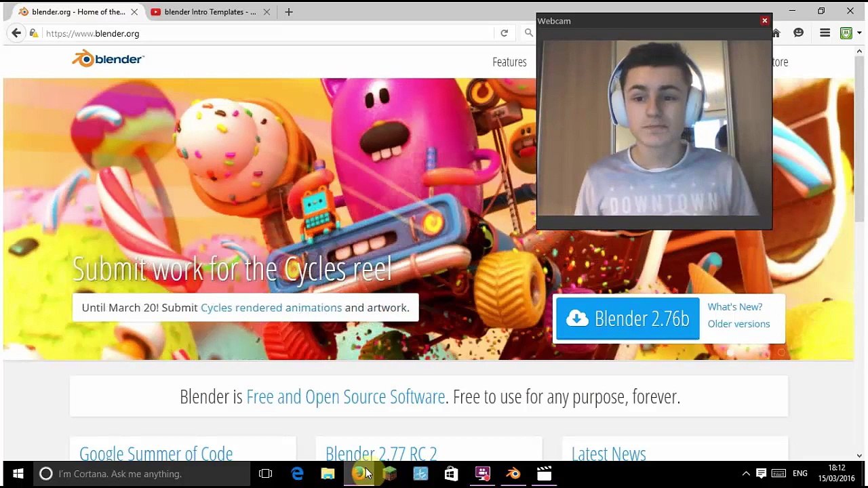Go back using the browser back arrow
The width and height of the screenshot is (868, 488).
(x=16, y=33)
